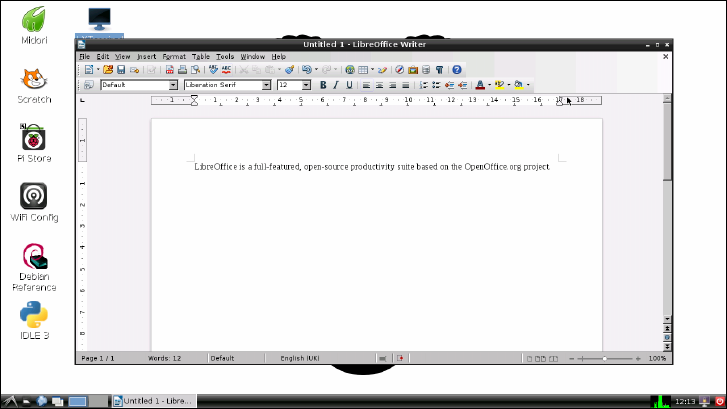
Task: Click the zoom slider handle
Action: [x=605, y=358]
